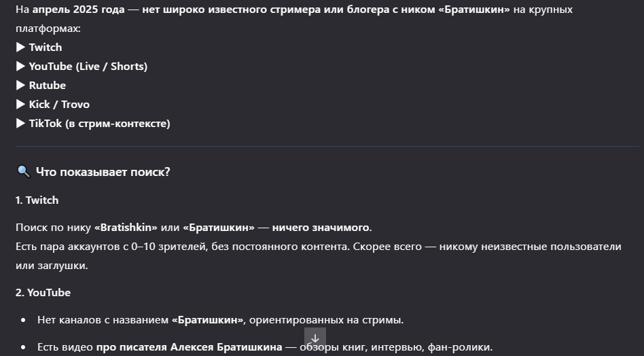Click the "TikTok (в стрим-контексте)" text

coord(99,124)
